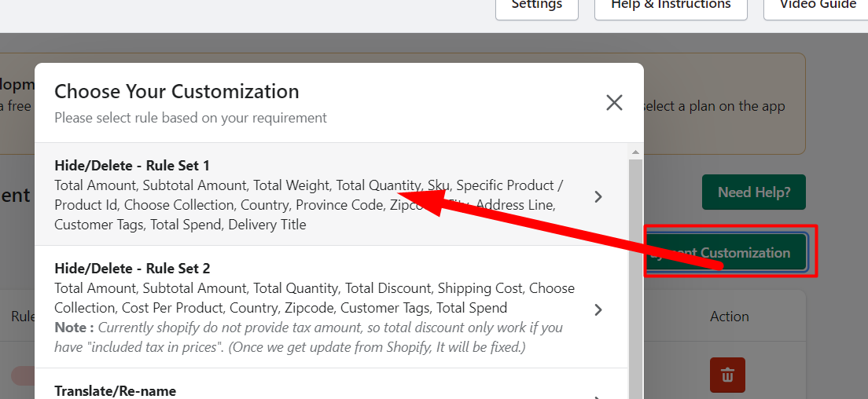Open Hide/Delete Rule Set 2 chevron arrow
The image size is (868, 399).
pos(598,309)
